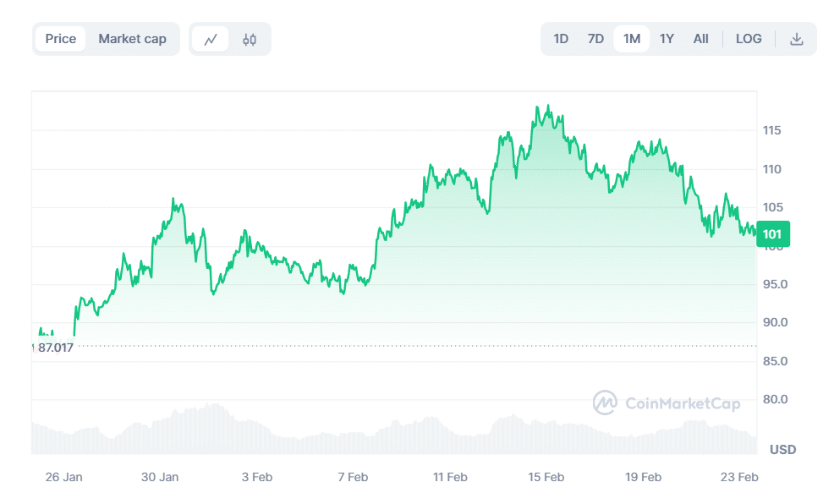Screen dimensions: 834x504
Task: Switch to the 7D timeframe
Action: (595, 38)
